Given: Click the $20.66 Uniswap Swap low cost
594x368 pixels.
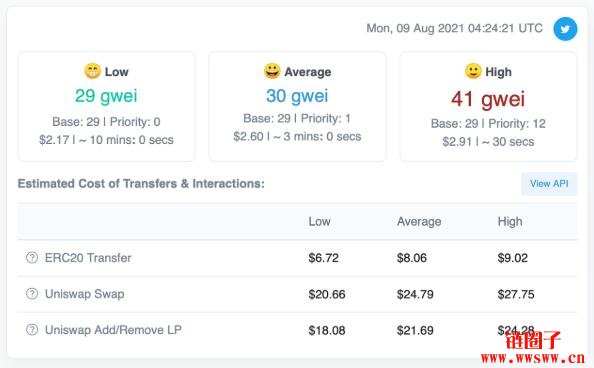Looking at the screenshot, I should 327,294.
